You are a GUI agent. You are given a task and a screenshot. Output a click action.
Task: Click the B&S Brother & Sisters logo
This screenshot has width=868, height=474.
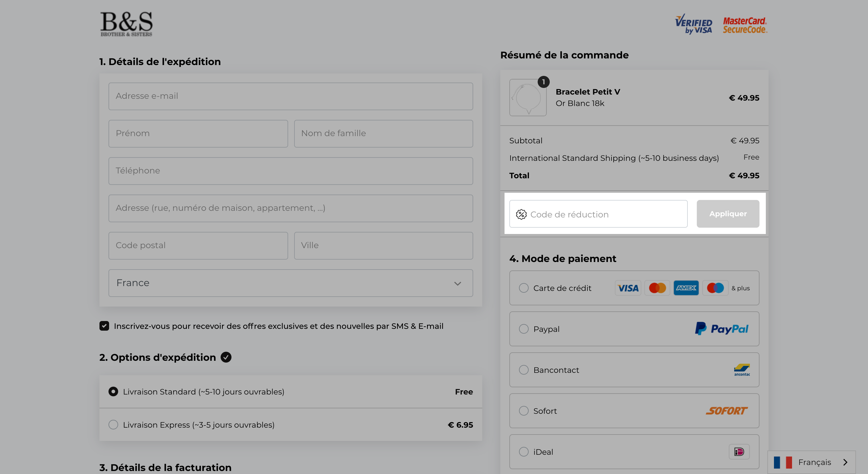pos(126,24)
